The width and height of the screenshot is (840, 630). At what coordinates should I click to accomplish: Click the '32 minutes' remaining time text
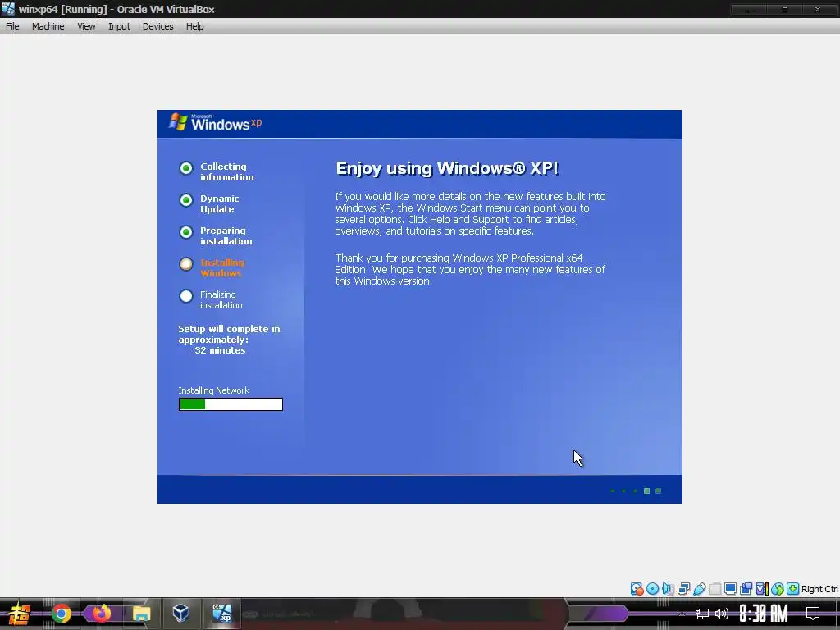point(220,350)
